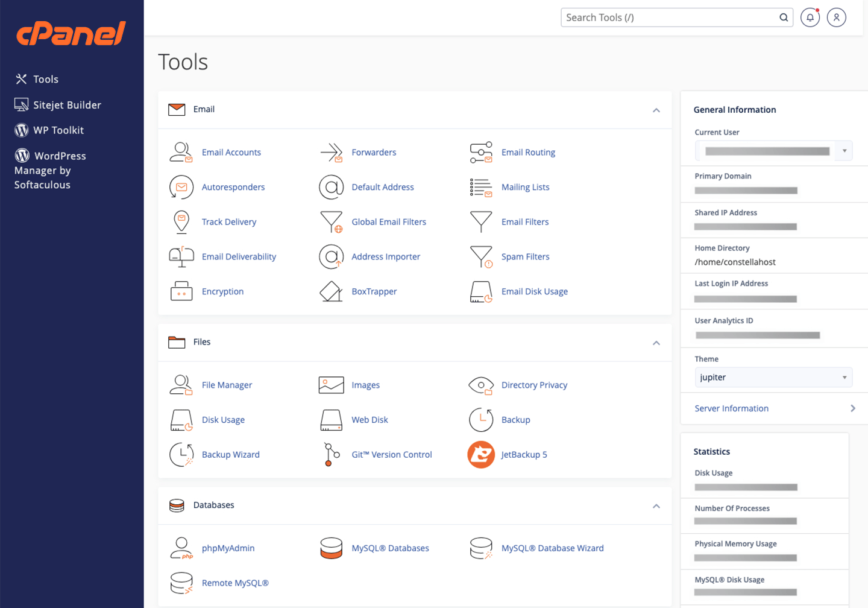Click the Remote MySQL icon
The image size is (868, 608).
pyautogui.click(x=181, y=583)
